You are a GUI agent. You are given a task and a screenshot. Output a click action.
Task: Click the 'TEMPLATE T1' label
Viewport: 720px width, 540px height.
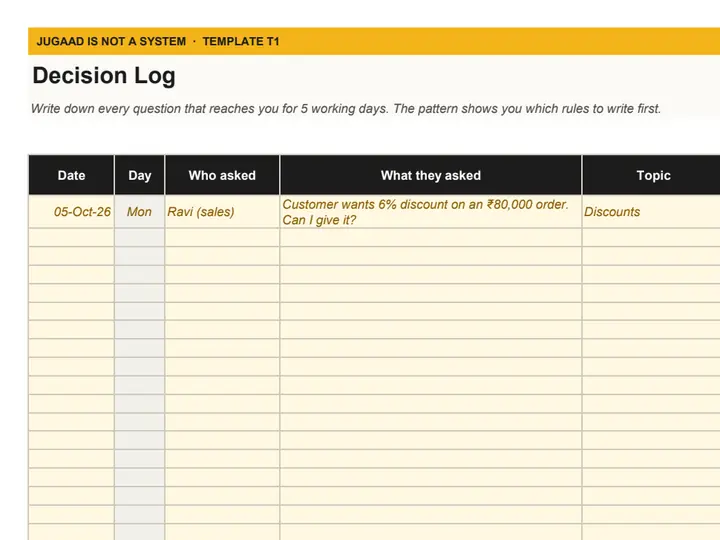click(241, 41)
